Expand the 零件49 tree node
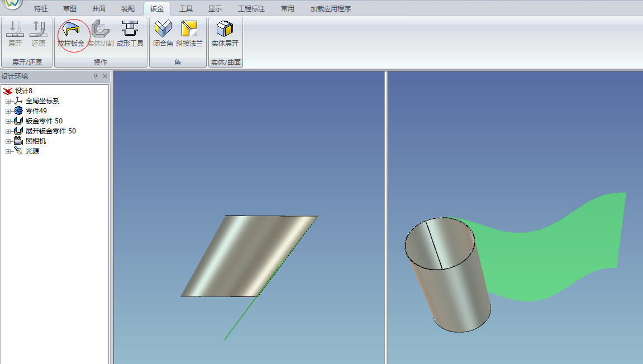The height and width of the screenshot is (364, 643). (x=8, y=111)
